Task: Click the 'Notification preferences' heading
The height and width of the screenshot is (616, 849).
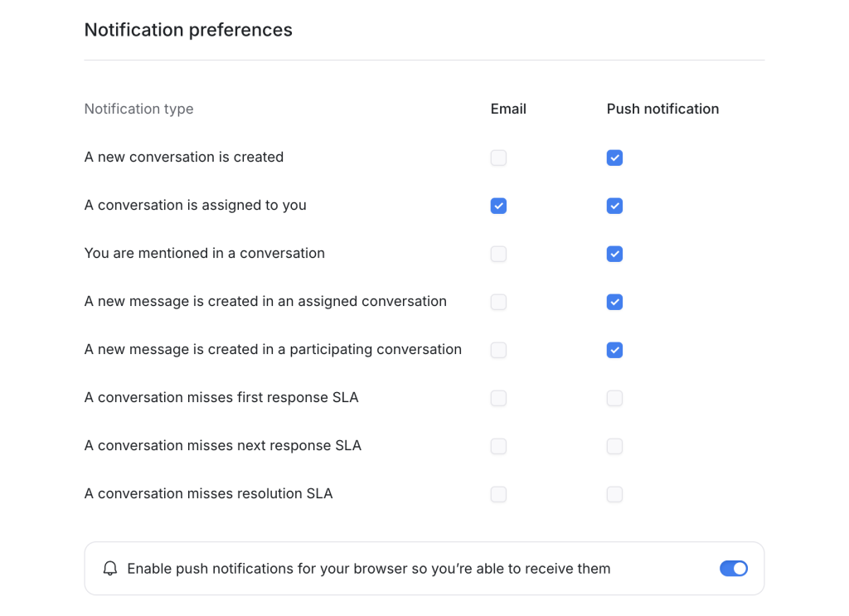Action: (188, 30)
